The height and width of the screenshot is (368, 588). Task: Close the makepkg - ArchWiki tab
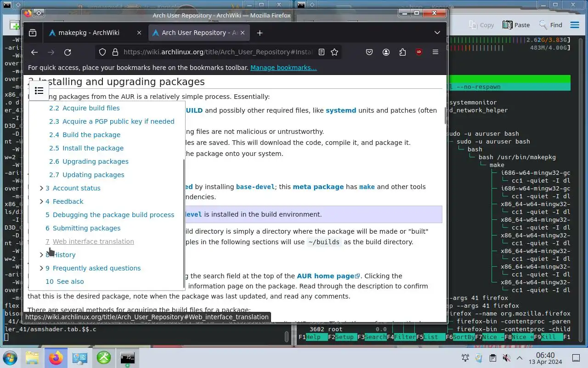(139, 33)
